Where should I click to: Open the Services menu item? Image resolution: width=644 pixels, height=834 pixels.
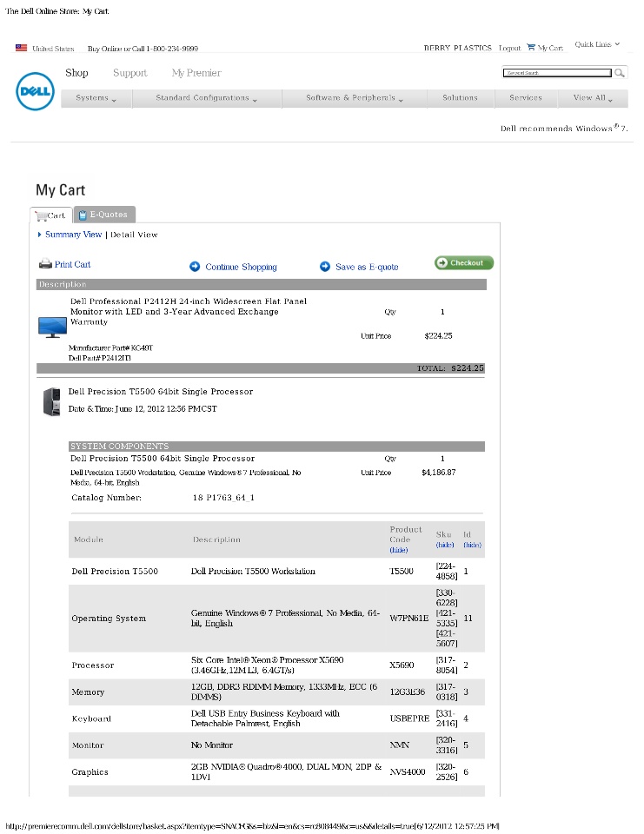tap(526, 98)
